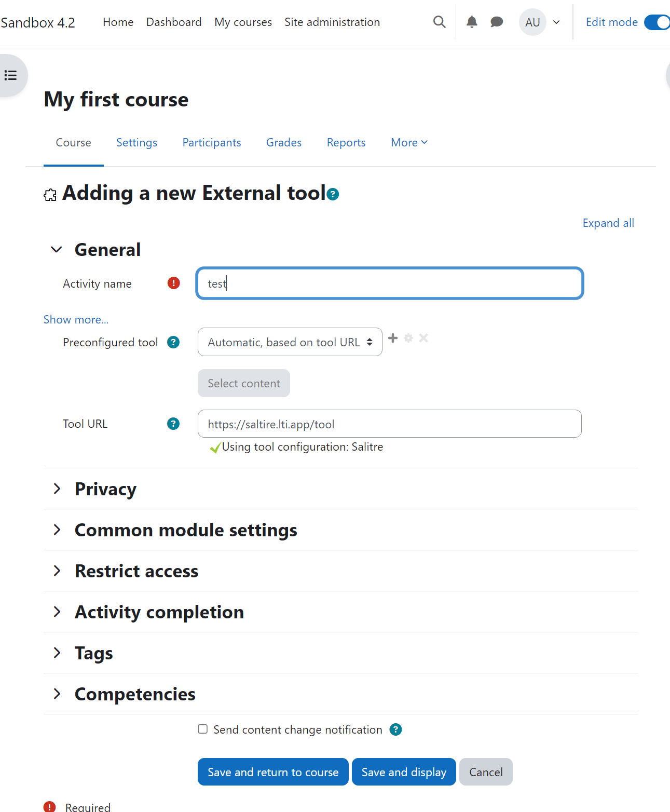Open the notifications bell icon
The image size is (670, 812).
pyautogui.click(x=472, y=22)
